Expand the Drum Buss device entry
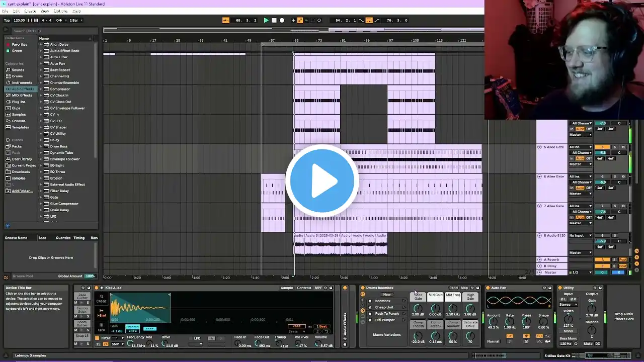644x362 pixels. pyautogui.click(x=41, y=146)
